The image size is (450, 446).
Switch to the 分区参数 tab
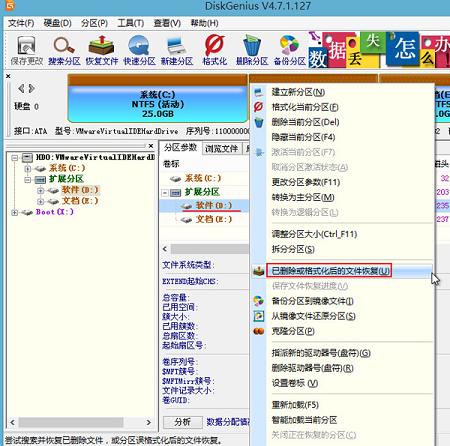pos(180,148)
